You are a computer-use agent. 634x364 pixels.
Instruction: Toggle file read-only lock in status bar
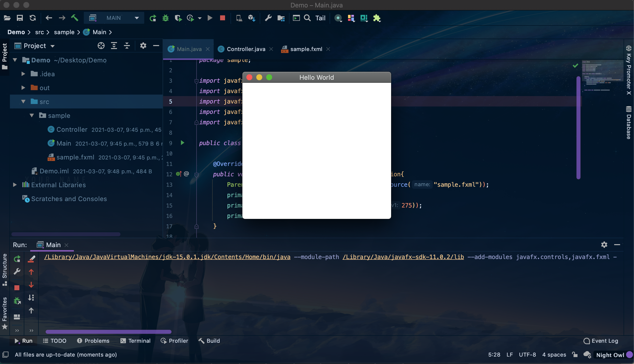tap(575, 355)
